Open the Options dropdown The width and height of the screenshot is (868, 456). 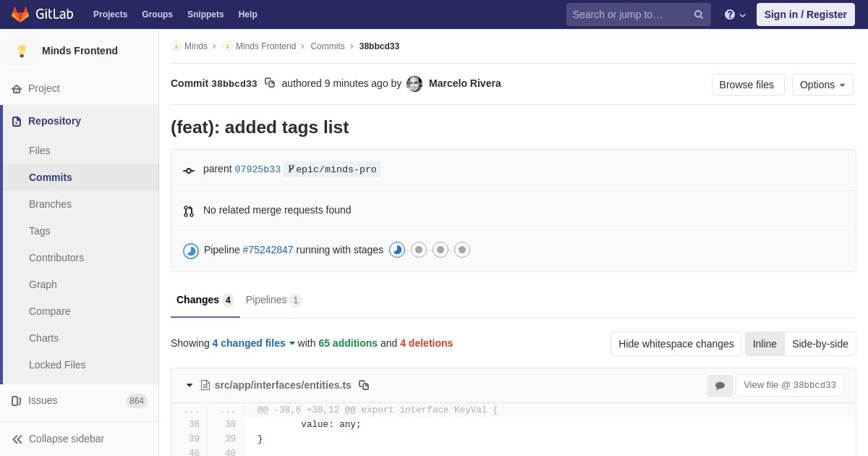tap(822, 85)
